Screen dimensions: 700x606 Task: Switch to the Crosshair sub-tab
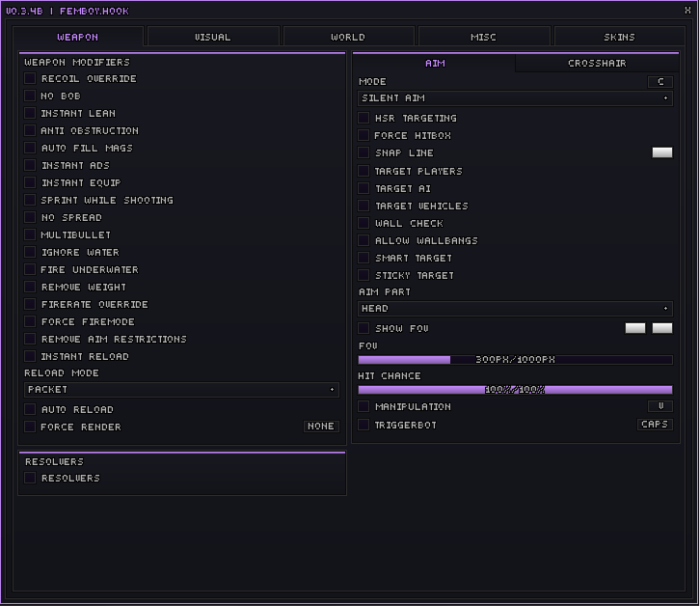click(597, 63)
